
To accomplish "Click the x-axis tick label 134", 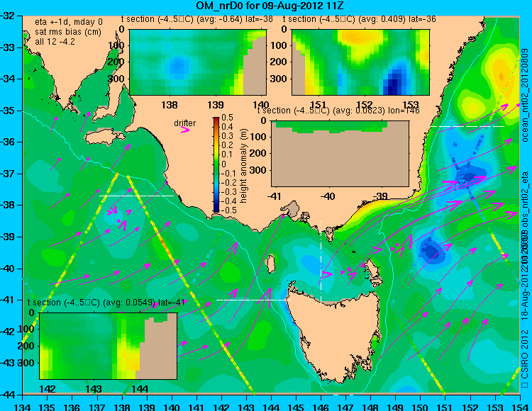I will (23, 406).
